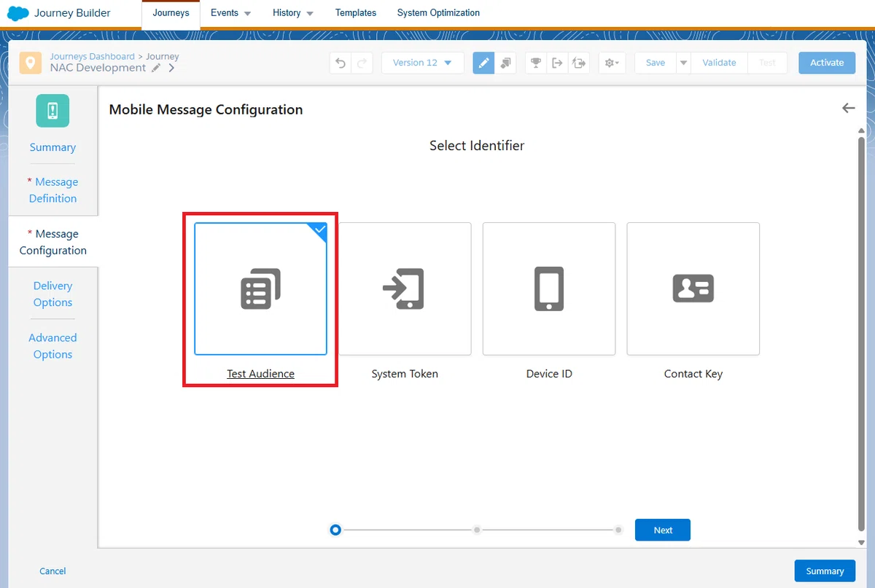The width and height of the screenshot is (875, 588).
Task: Click the undo arrow icon
Action: tap(341, 63)
